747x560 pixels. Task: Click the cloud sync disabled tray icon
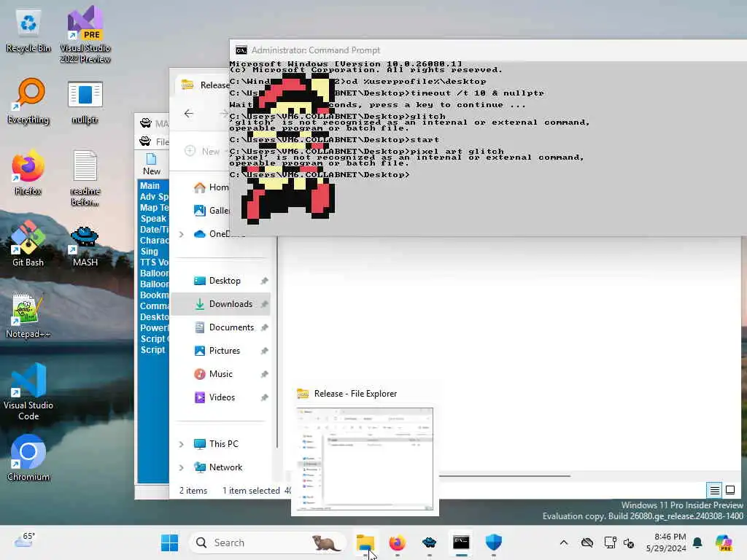587,542
